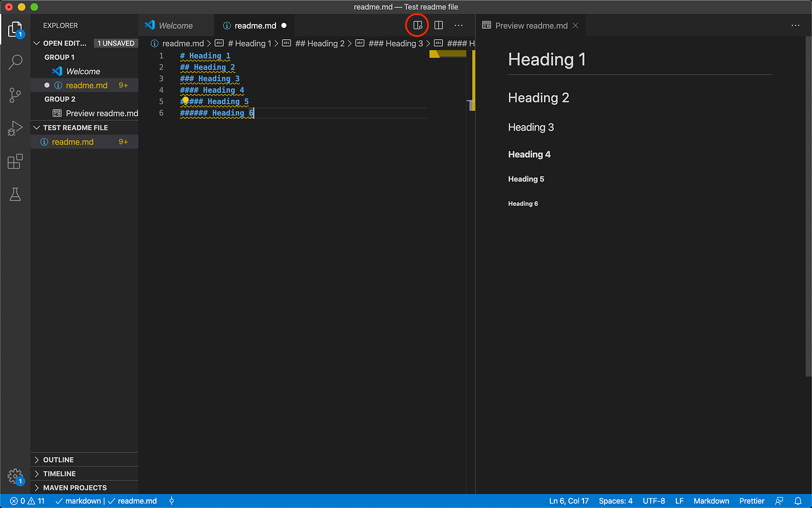
Task: Toggle the Markdown language mode indicator
Action: coord(711,500)
